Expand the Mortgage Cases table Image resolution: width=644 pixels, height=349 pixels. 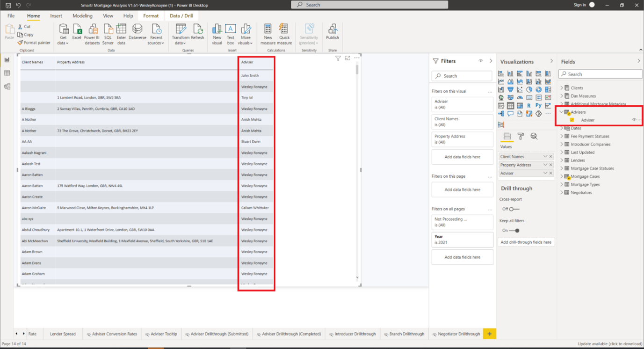pos(562,177)
